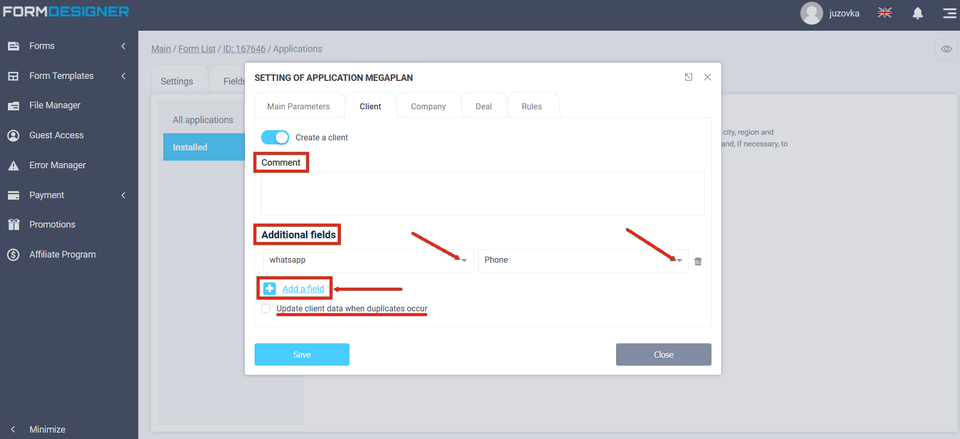960x439 pixels.
Task: Expand the Form Templates submenu chevron
Action: pyautogui.click(x=123, y=76)
